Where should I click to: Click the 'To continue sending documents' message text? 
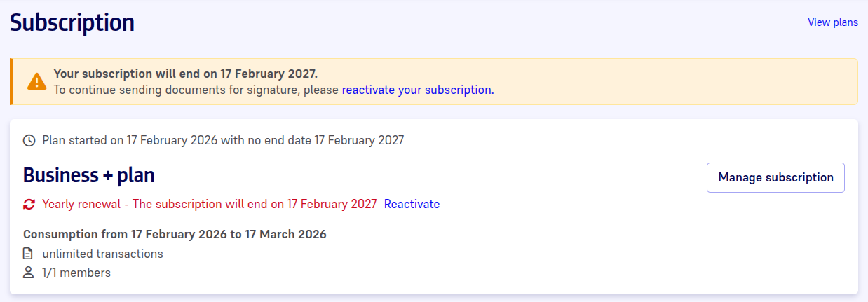point(196,90)
